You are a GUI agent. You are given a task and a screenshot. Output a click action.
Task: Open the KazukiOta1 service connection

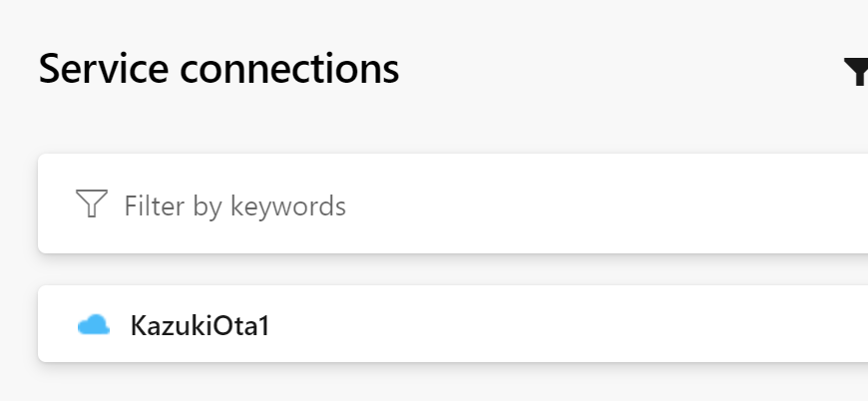pyautogui.click(x=200, y=325)
